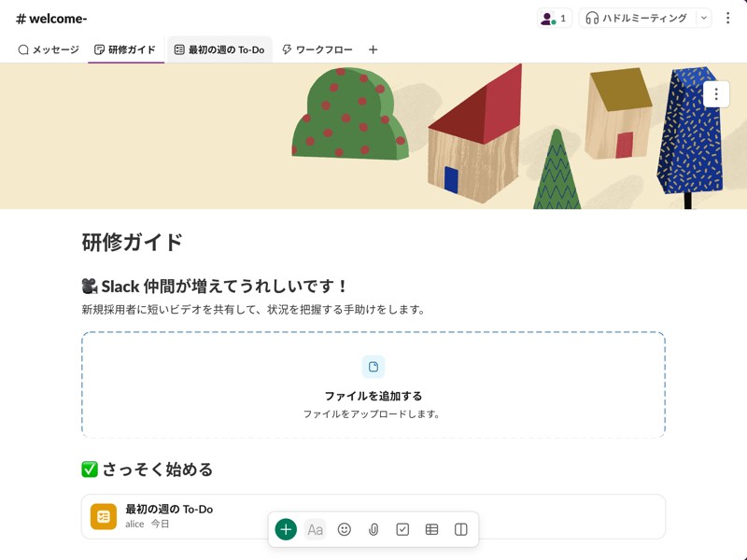Click the speech bubble icon on メッセージ tab
The image size is (747, 560).
[x=22, y=49]
